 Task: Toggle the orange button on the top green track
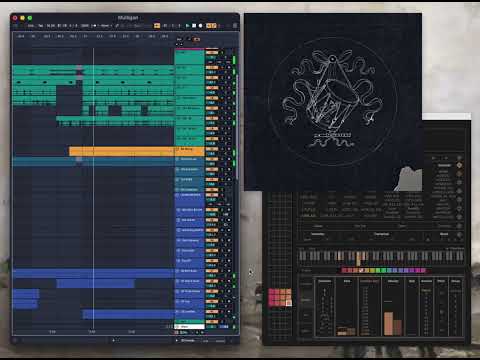click(x=212, y=52)
